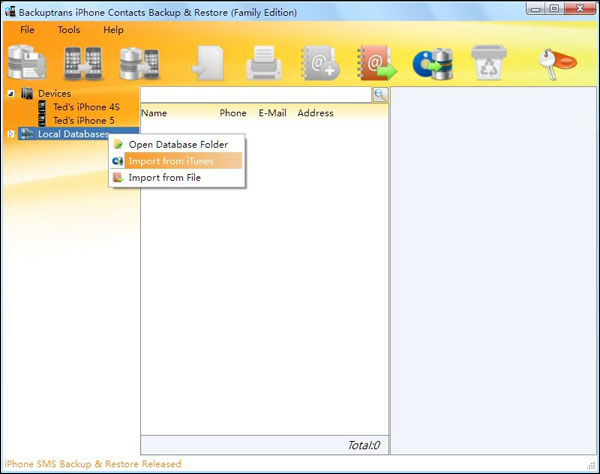
Task: Select the Local Databases tree item
Action: click(x=73, y=134)
